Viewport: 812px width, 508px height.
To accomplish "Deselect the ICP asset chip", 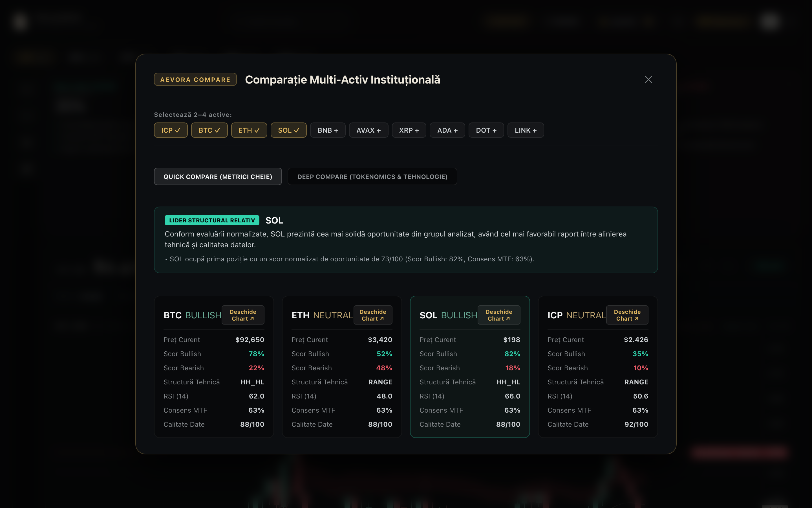I will 171,130.
